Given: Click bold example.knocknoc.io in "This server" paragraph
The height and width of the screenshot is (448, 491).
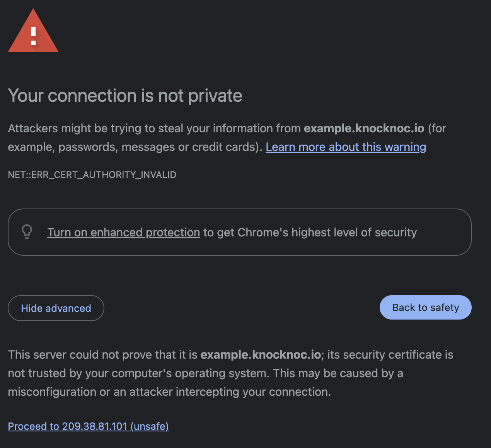Looking at the screenshot, I should (261, 355).
